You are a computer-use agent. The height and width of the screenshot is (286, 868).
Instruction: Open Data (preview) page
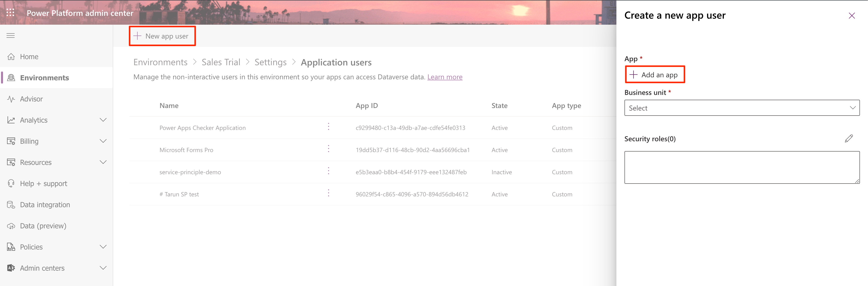(x=43, y=226)
